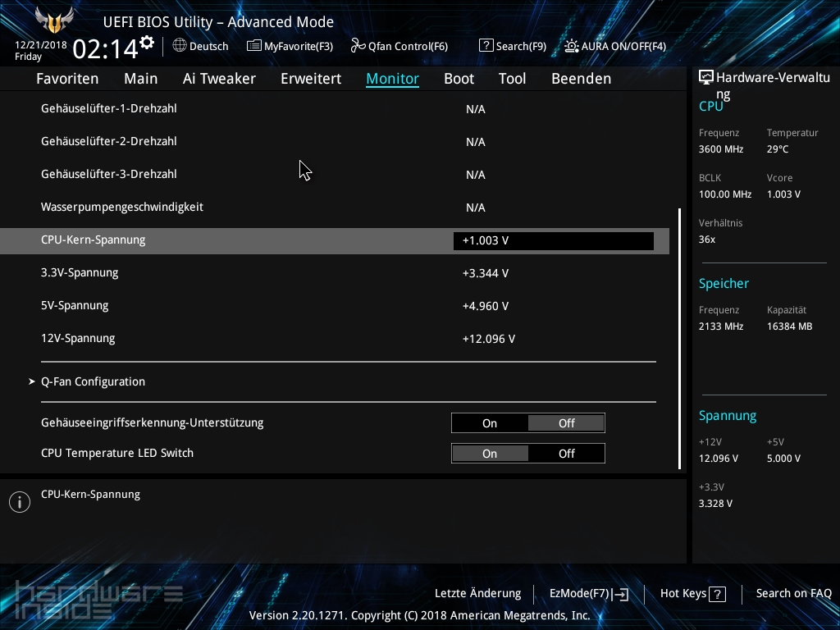This screenshot has height=630, width=840.
Task: Open Search on FAQ
Action: click(x=793, y=593)
